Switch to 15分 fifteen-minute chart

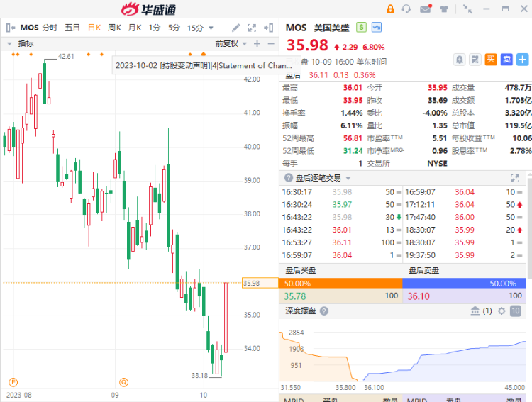pyautogui.click(x=195, y=28)
